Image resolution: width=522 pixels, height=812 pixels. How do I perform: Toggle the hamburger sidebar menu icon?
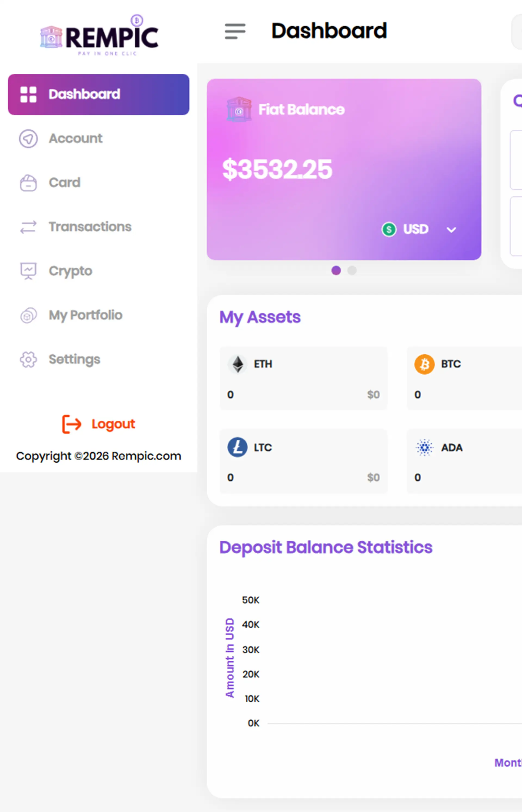click(x=235, y=31)
